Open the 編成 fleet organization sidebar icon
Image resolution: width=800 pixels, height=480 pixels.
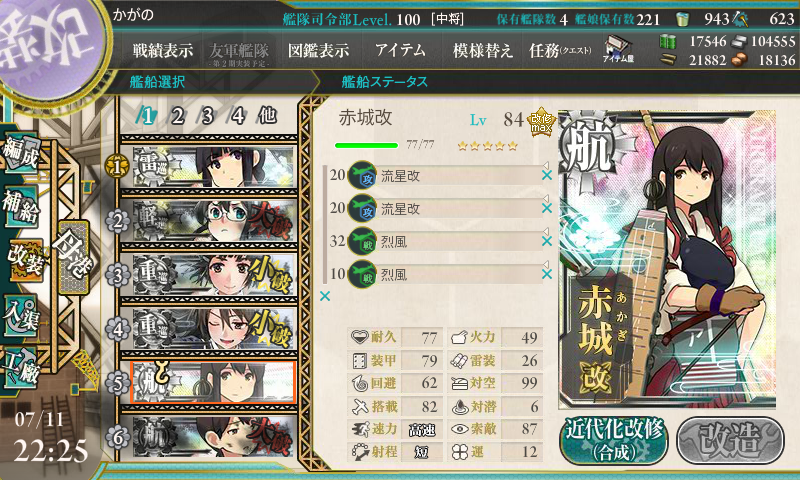[x=21, y=151]
